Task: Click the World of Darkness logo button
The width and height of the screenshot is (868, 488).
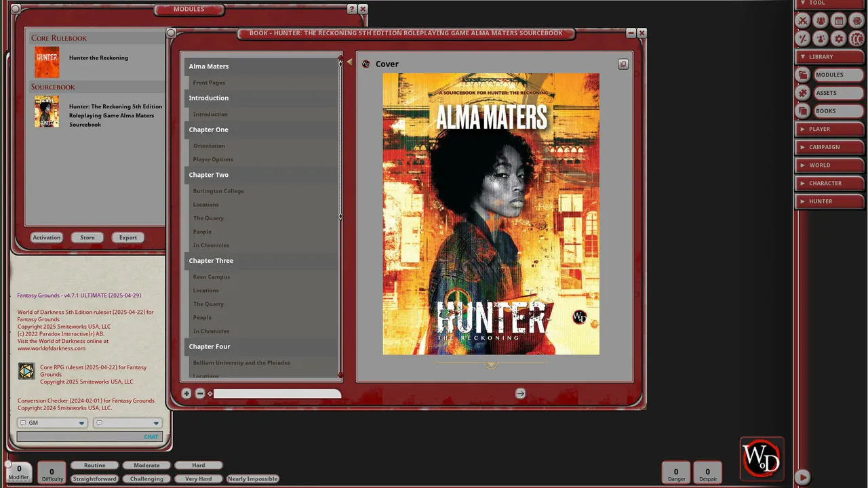Action: pyautogui.click(x=762, y=459)
